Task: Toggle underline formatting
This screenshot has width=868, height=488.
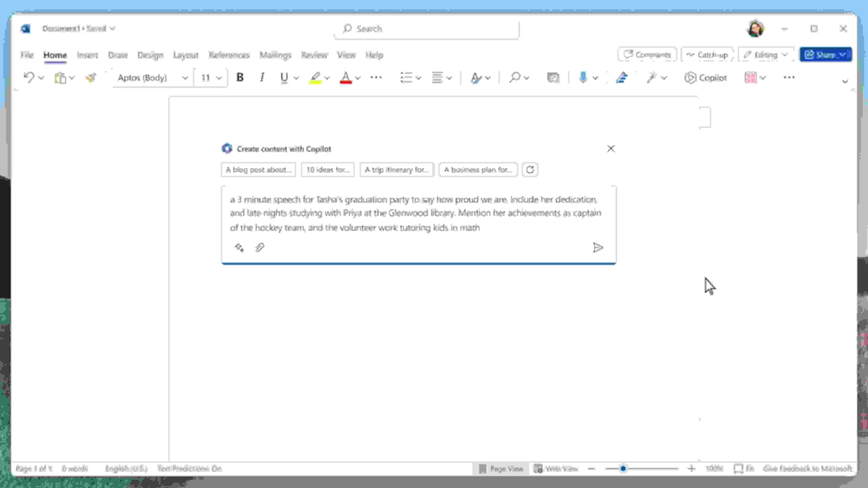Action: (x=283, y=77)
